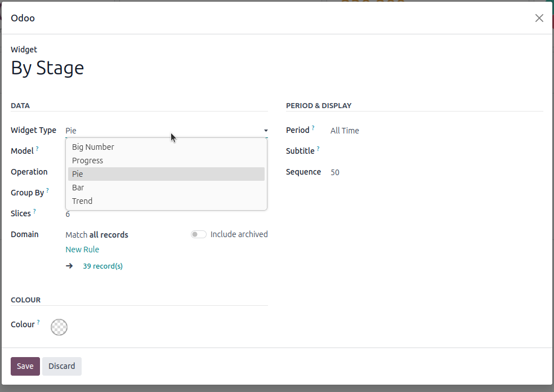This screenshot has height=392, width=554.
Task: Close the Odoo widget dialog
Action: 539,18
